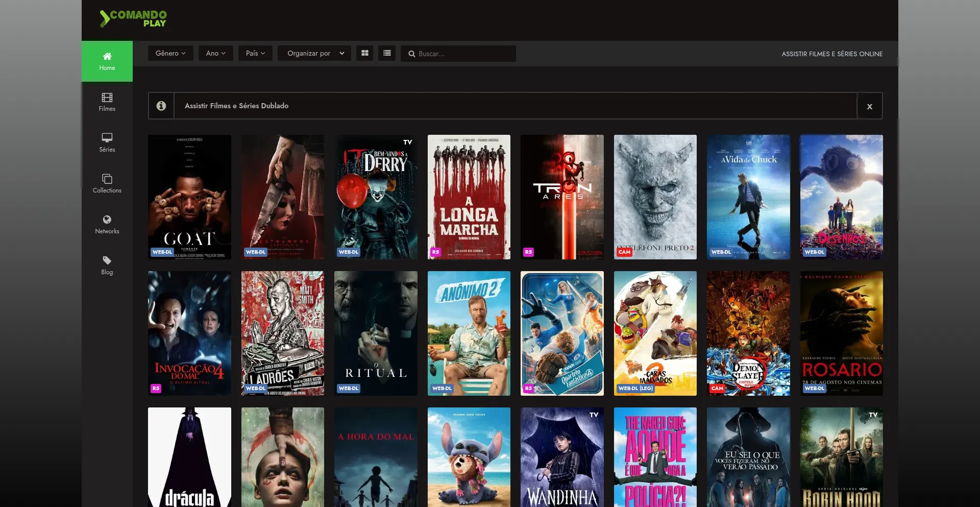The image size is (980, 507).
Task: Open the Séries monitor icon
Action: [107, 138]
